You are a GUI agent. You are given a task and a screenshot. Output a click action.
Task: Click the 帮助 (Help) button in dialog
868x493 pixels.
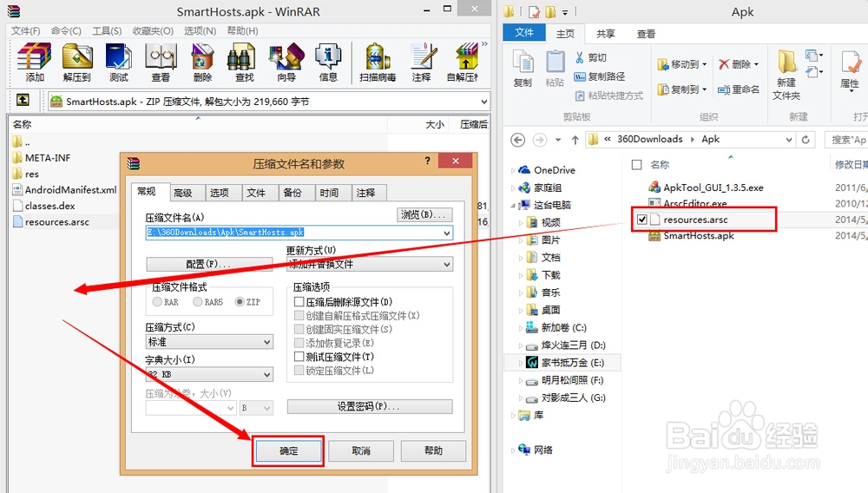(433, 451)
